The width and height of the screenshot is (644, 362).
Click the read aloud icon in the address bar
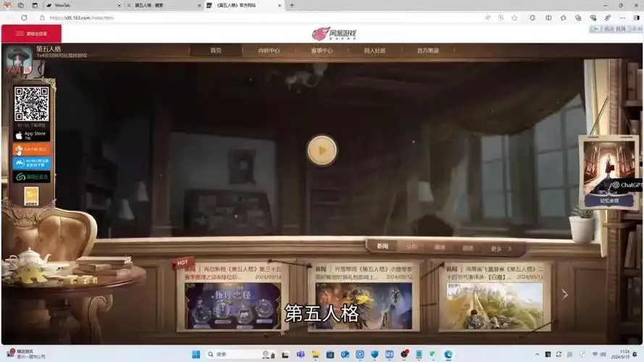click(x=488, y=17)
